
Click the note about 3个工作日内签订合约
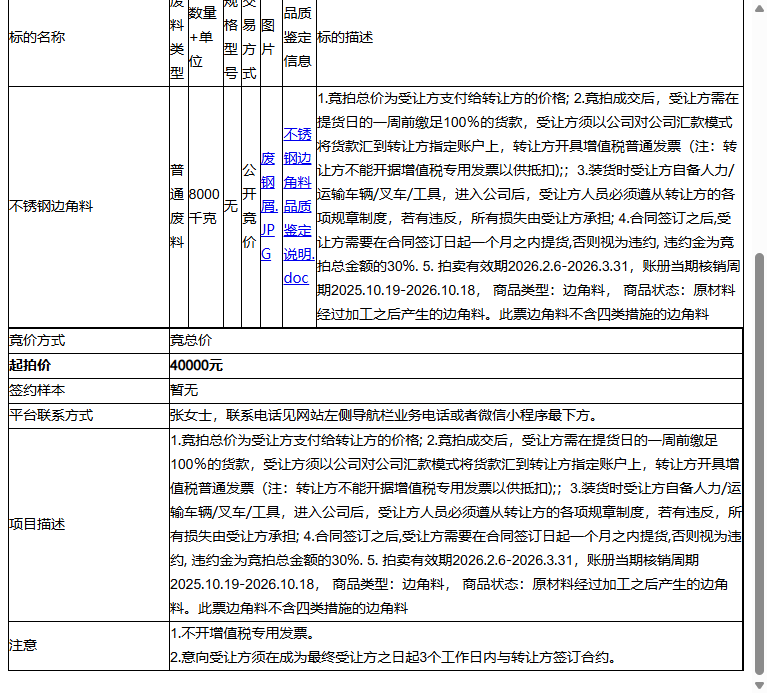coord(393,657)
